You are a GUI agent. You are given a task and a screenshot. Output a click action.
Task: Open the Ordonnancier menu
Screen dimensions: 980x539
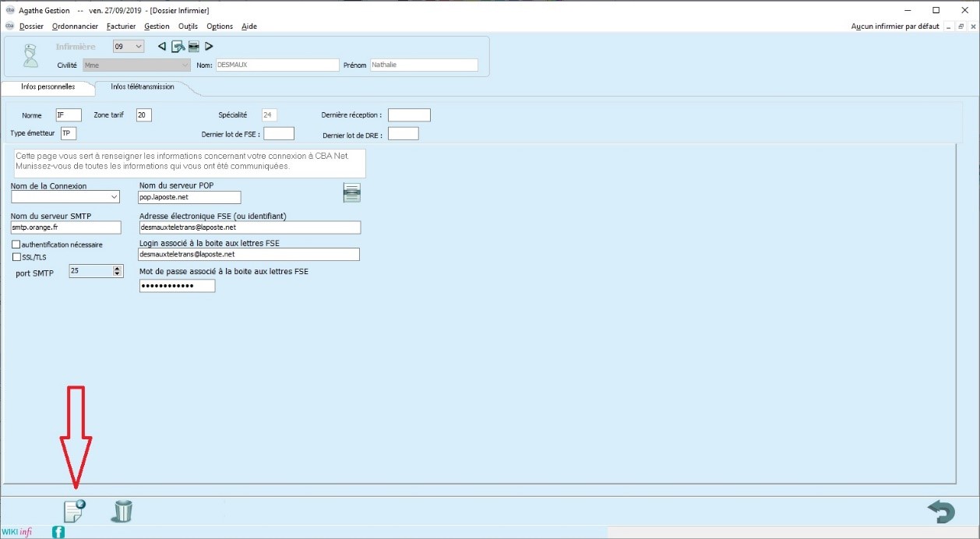[x=75, y=26]
